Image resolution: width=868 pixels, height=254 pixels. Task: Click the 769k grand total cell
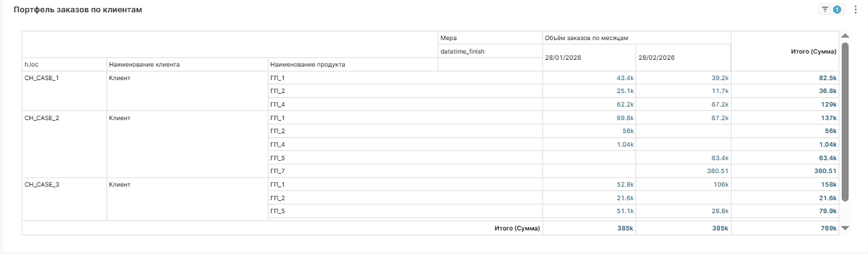(x=828, y=228)
